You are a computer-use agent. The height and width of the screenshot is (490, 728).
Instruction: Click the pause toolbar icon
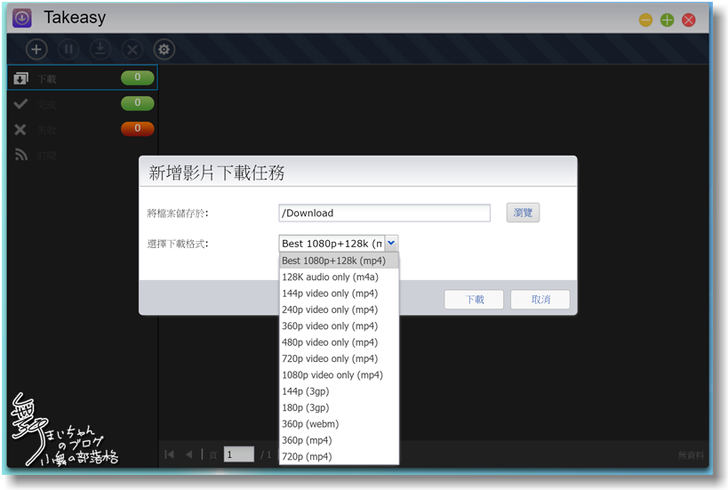point(68,49)
